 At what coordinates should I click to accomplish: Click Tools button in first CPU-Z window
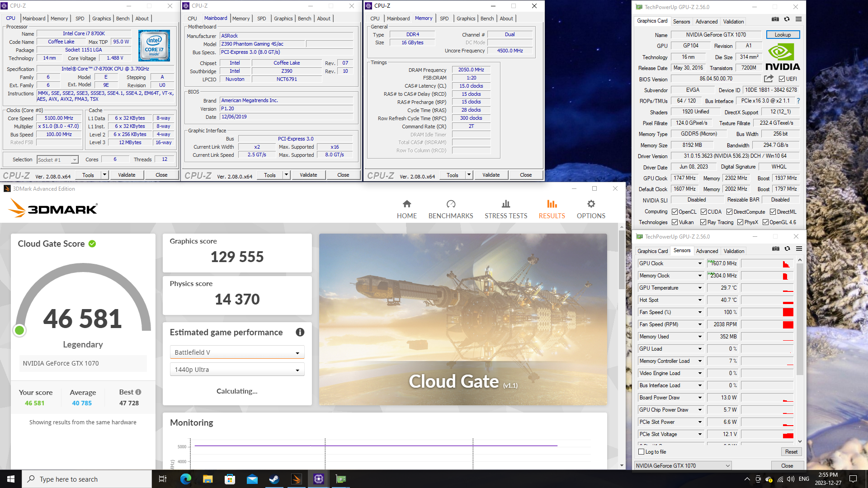tap(88, 175)
